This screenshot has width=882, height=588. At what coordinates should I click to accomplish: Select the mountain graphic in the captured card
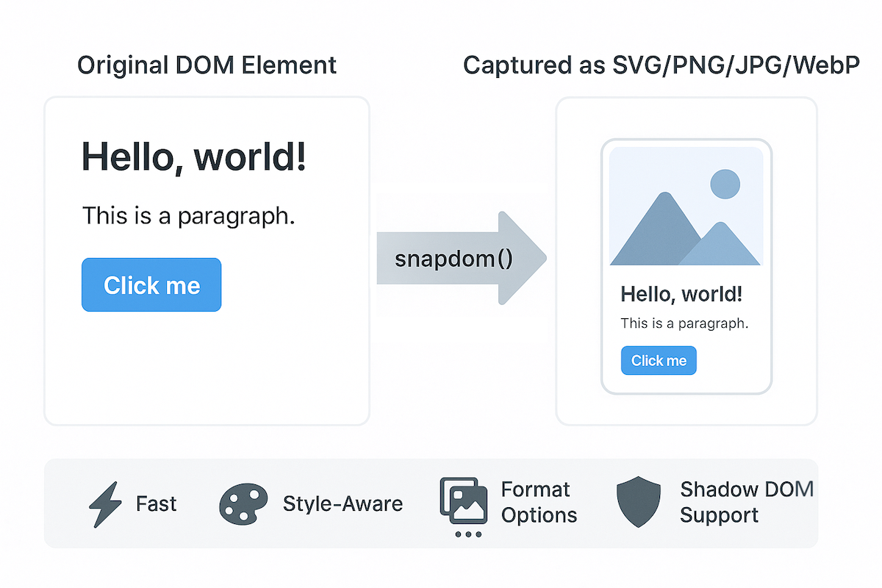[x=661, y=235]
